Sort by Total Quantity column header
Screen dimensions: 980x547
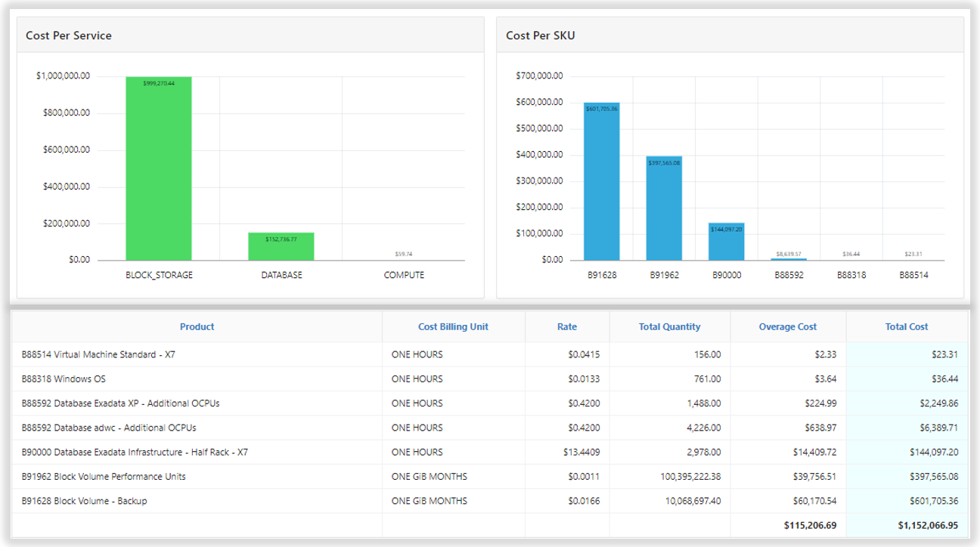coord(670,327)
